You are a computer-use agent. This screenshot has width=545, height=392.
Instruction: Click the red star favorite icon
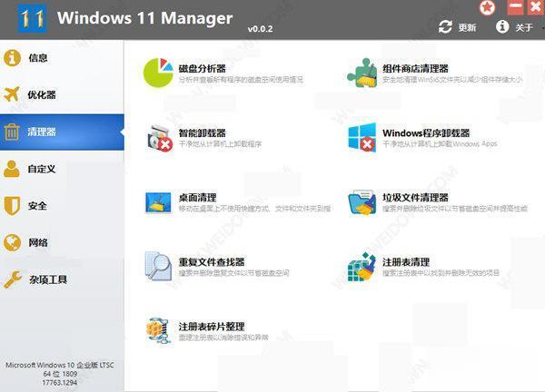tap(488, 7)
